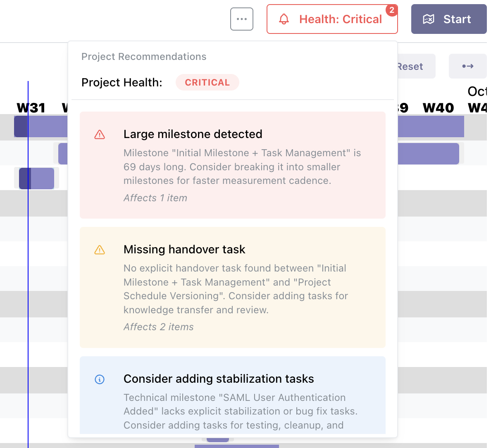Click the 'Affects 2 items' text
The width and height of the screenshot is (491, 448).
pos(158,326)
